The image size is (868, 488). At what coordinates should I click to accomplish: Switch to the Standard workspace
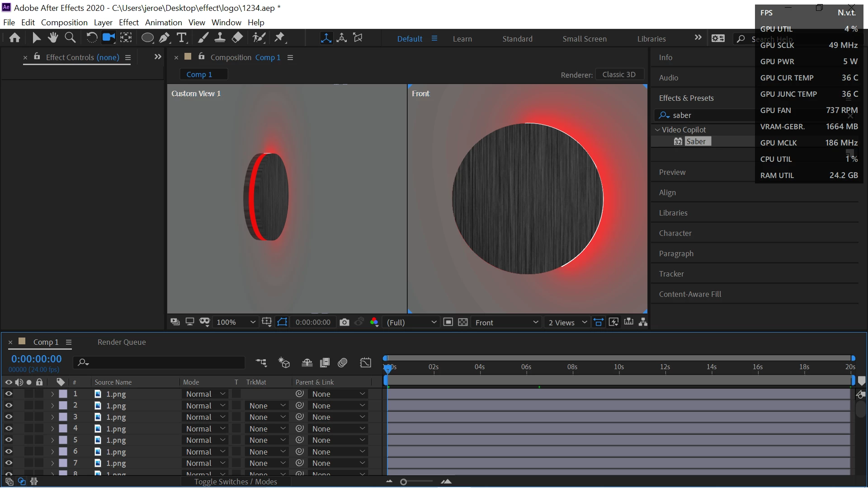[x=517, y=39]
